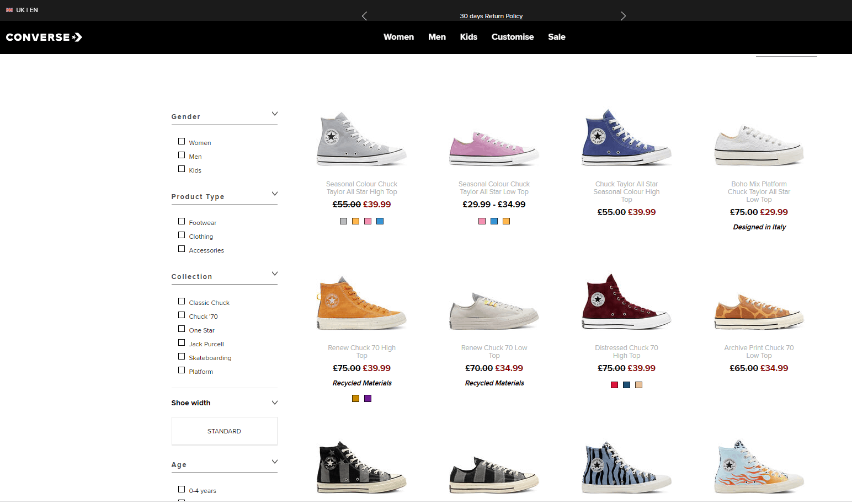
Task: Click the grey high top shoe image
Action: click(x=361, y=138)
